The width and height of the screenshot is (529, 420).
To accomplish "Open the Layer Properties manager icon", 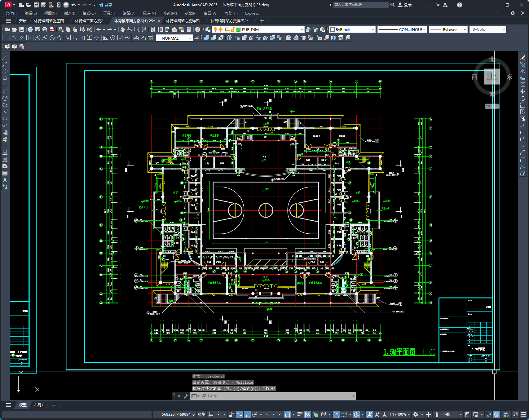I will (208, 29).
